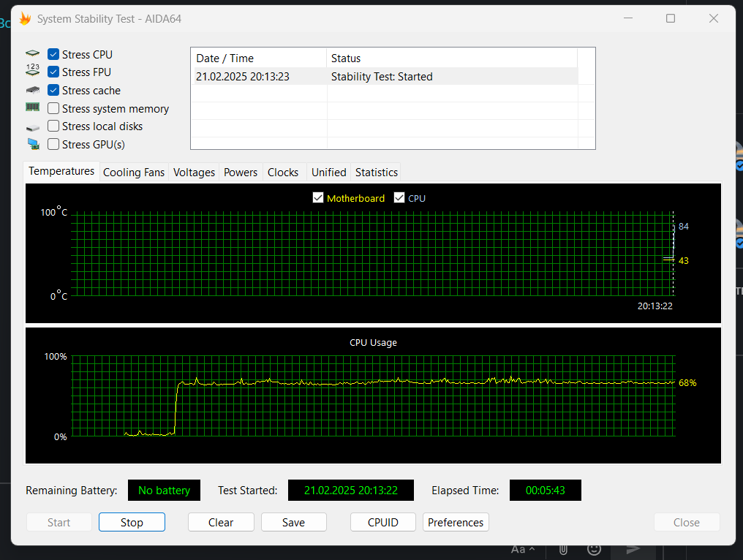Screen dimensions: 743x560
Task: Click the Status column header
Action: [x=452, y=58]
